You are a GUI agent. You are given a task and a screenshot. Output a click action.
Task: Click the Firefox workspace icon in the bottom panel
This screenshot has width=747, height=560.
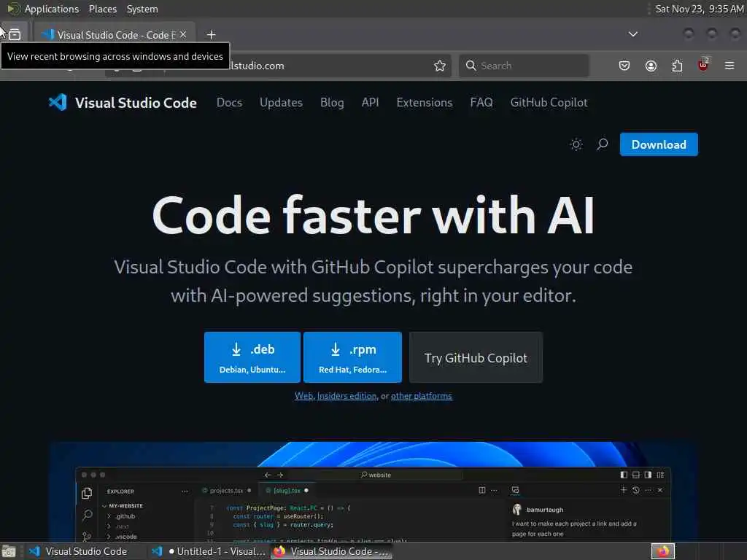pos(662,551)
